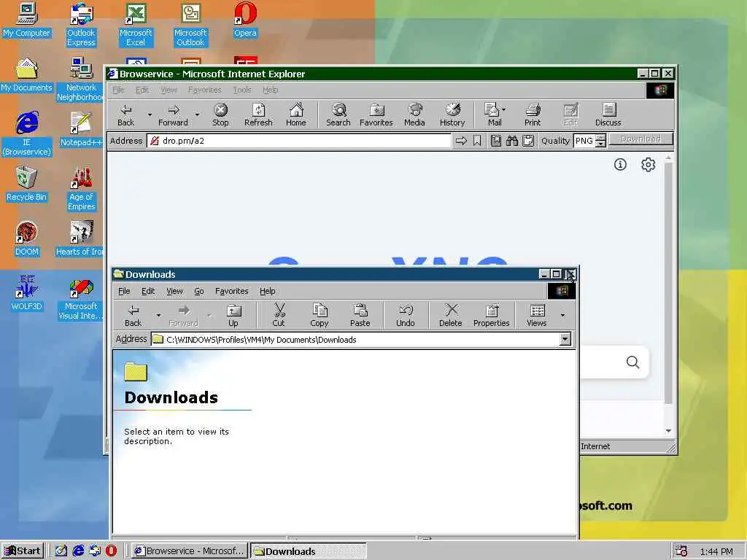The width and height of the screenshot is (747, 560).
Task: Click the system tray scheduler icon
Action: 681,551
